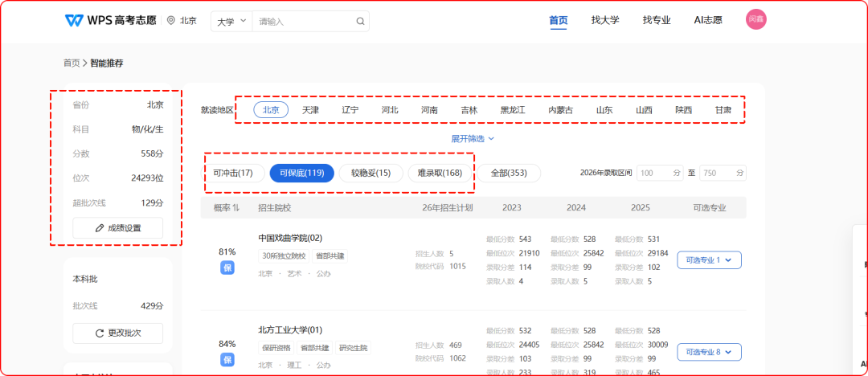Choose 陕西 as study region
This screenshot has width=868, height=376.
point(684,110)
